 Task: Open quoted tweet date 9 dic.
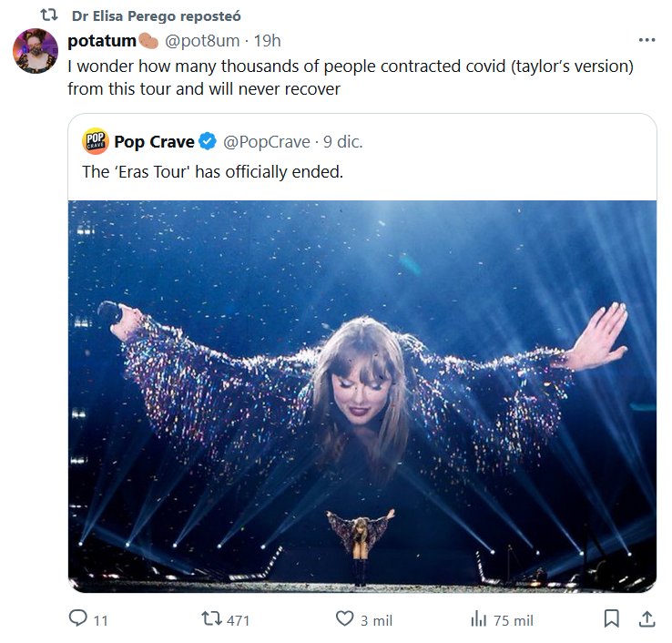point(342,141)
